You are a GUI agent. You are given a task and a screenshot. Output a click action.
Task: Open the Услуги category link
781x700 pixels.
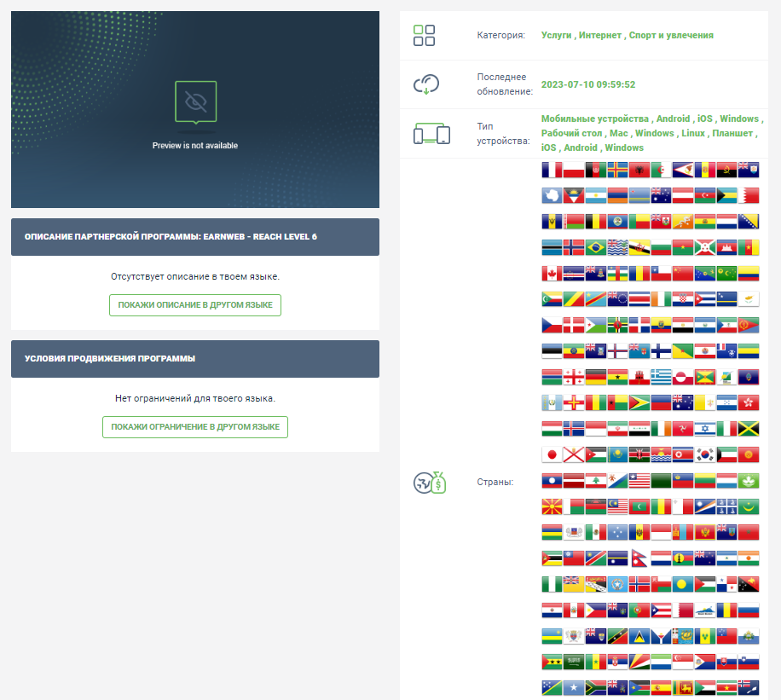pyautogui.click(x=555, y=35)
